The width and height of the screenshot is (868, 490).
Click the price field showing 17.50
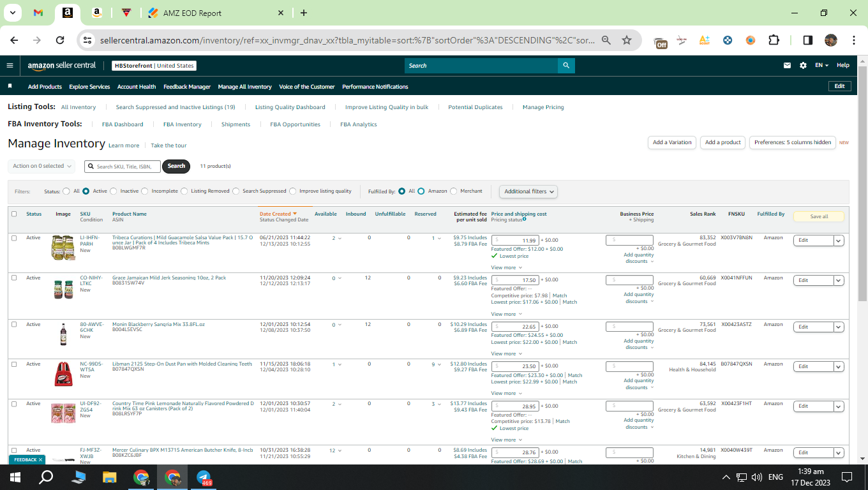(x=515, y=280)
